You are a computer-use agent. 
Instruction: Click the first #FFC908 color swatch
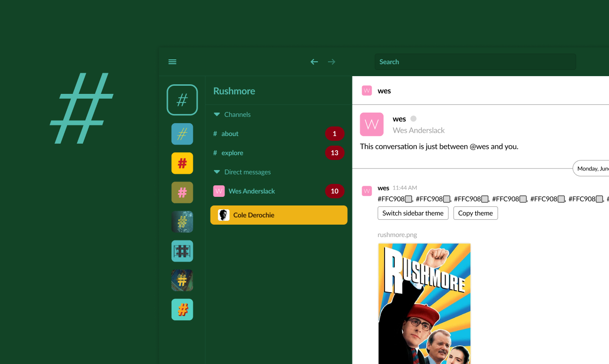(409, 199)
